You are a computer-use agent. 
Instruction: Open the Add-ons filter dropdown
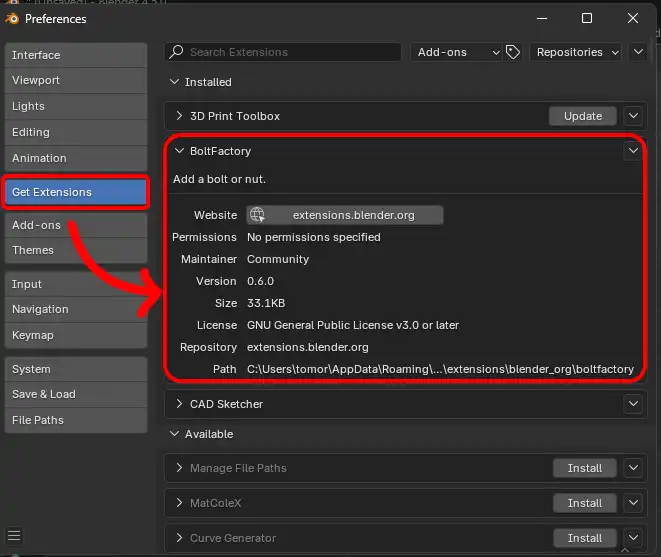pyautogui.click(x=456, y=52)
